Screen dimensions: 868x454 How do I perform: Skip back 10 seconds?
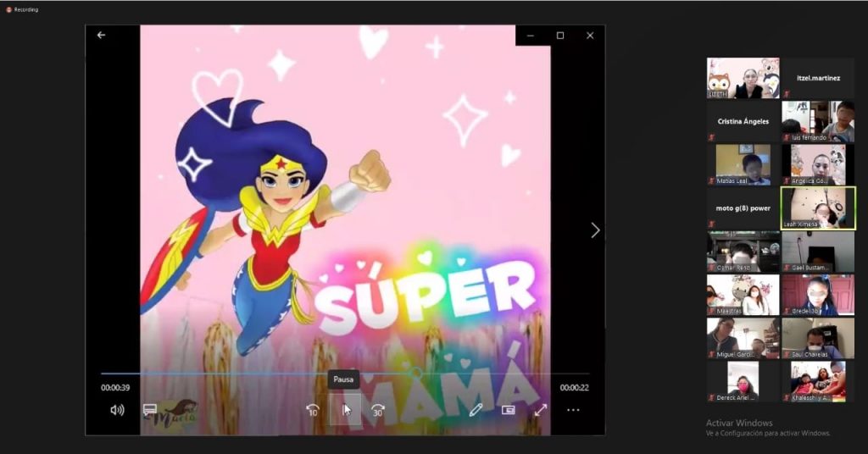(x=313, y=410)
